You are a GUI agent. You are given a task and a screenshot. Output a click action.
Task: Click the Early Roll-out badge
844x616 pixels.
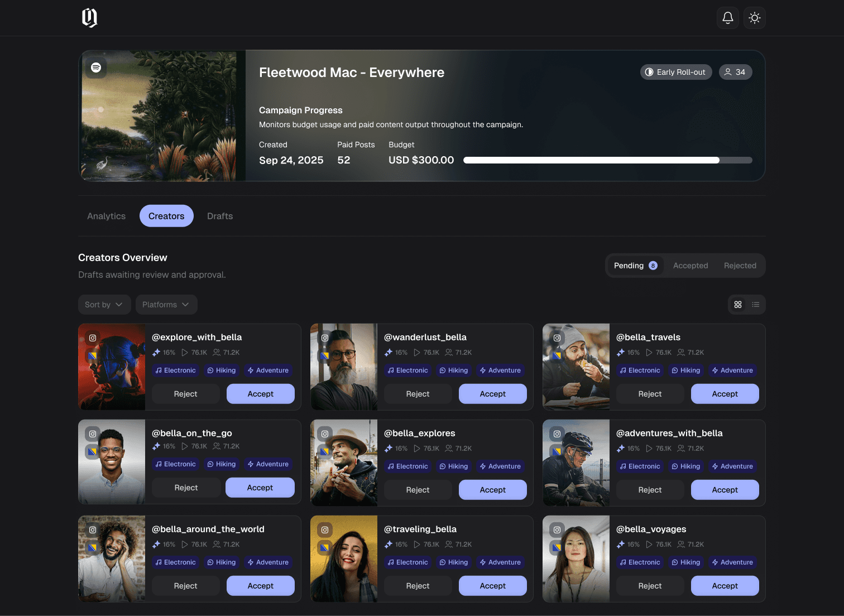coord(676,72)
